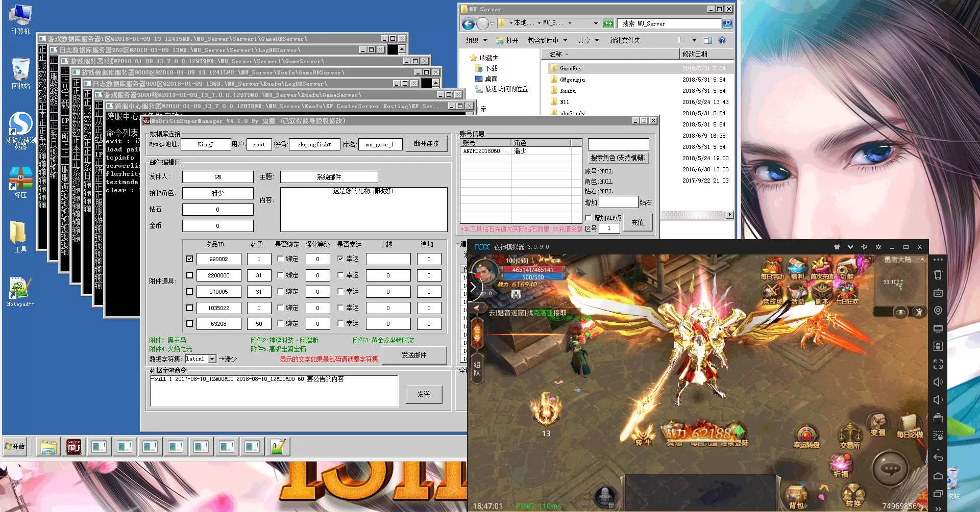Open the 交易所 exchange icon
This screenshot has width=980, height=512.
click(x=850, y=437)
